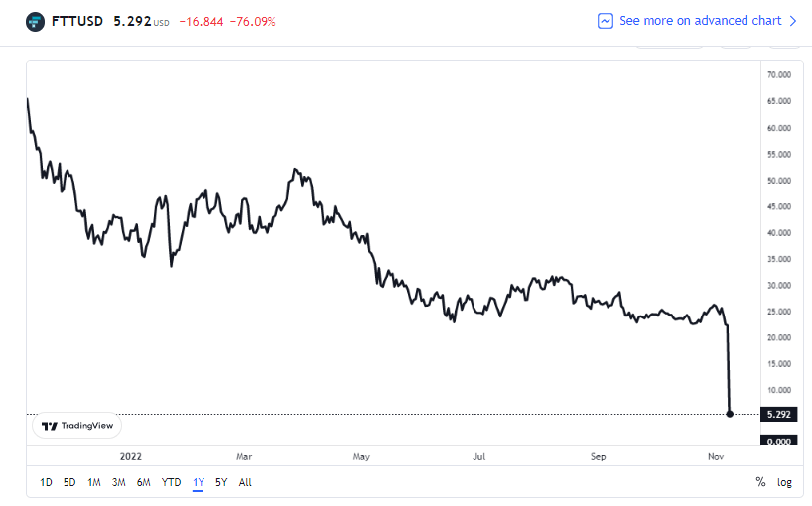Image resolution: width=812 pixels, height=506 pixels.
Task: Click the chevron arrow after advanced chart
Action: click(793, 21)
